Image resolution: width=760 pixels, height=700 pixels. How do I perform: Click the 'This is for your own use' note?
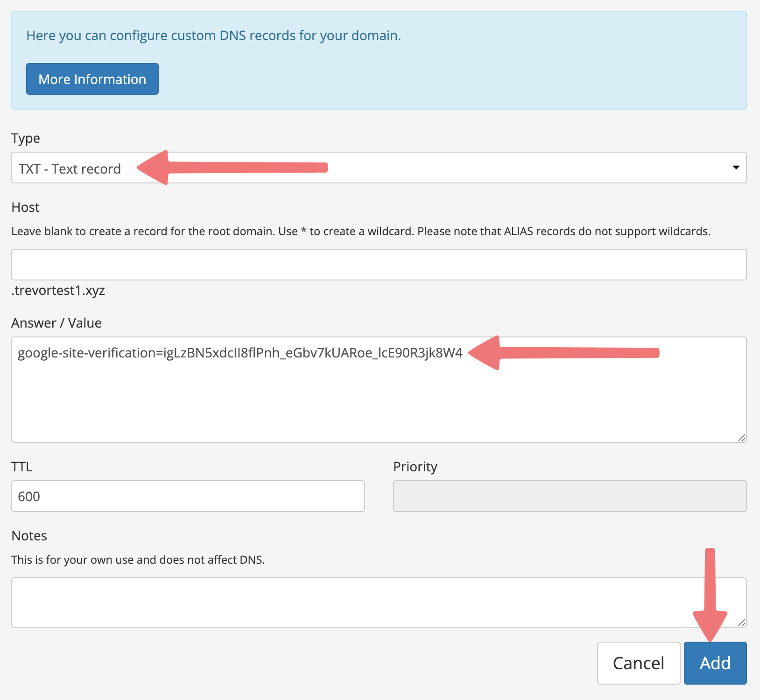coord(138,560)
